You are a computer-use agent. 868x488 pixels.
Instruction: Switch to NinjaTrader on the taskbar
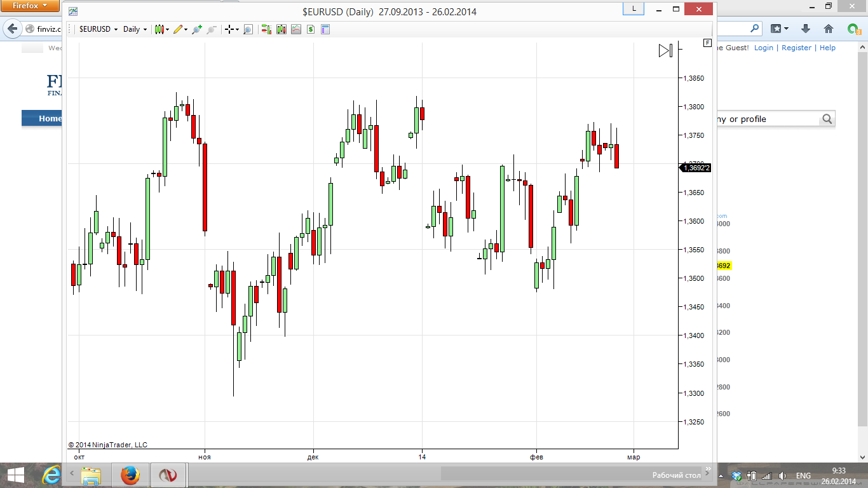pyautogui.click(x=168, y=475)
